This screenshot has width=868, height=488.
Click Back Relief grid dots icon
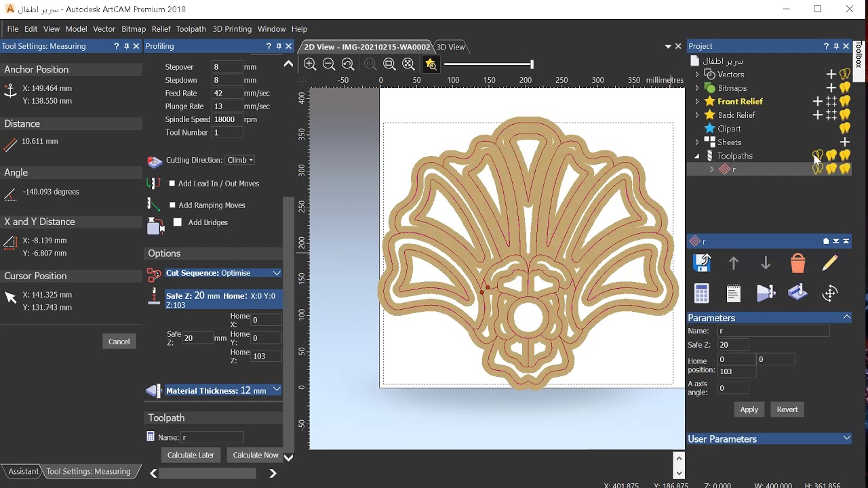click(831, 115)
